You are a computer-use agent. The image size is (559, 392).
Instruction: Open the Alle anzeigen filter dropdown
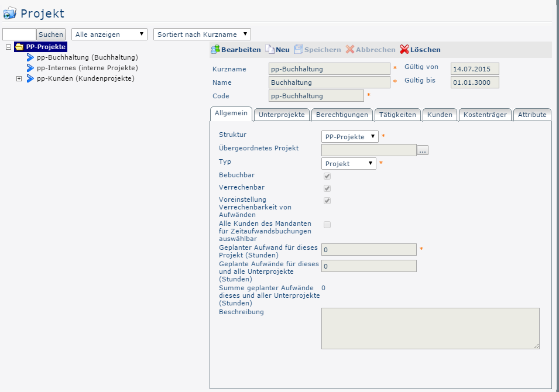[109, 35]
